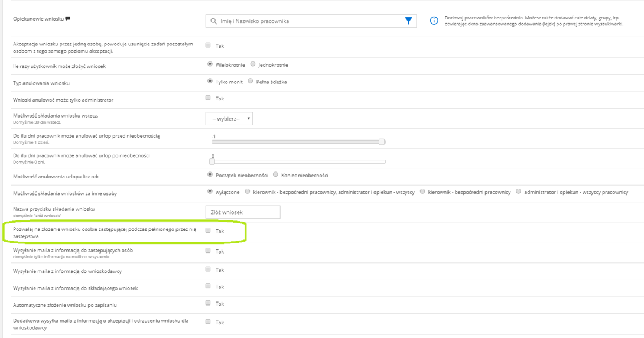This screenshot has width=644, height=338.
Task: Tick checkbox allowing substitute to submit request
Action: click(x=208, y=230)
